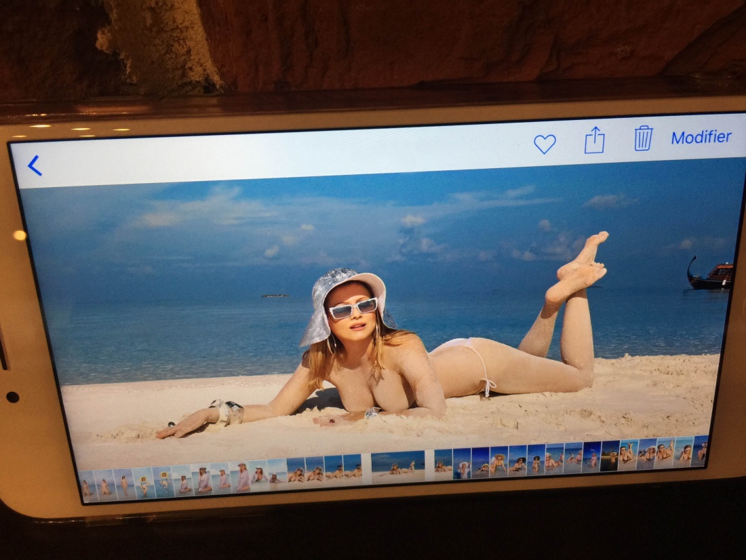
Task: Favorite the photo with the heart icon
Action: [x=545, y=144]
